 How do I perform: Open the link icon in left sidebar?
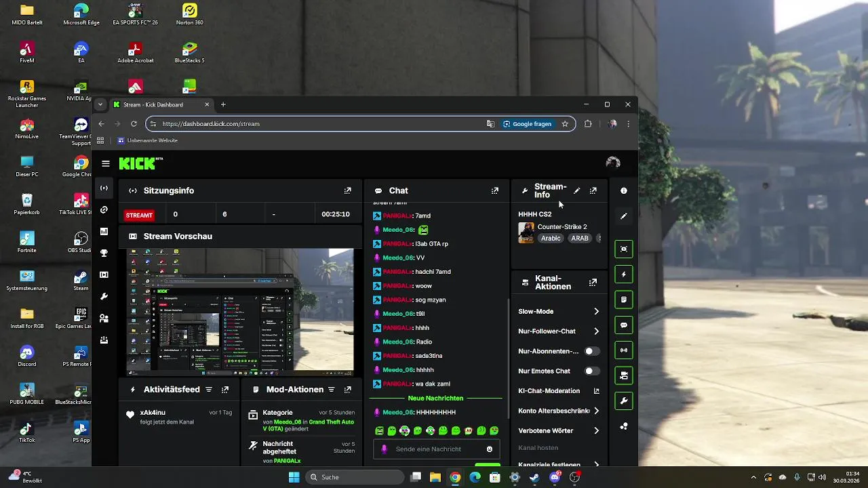(x=104, y=209)
